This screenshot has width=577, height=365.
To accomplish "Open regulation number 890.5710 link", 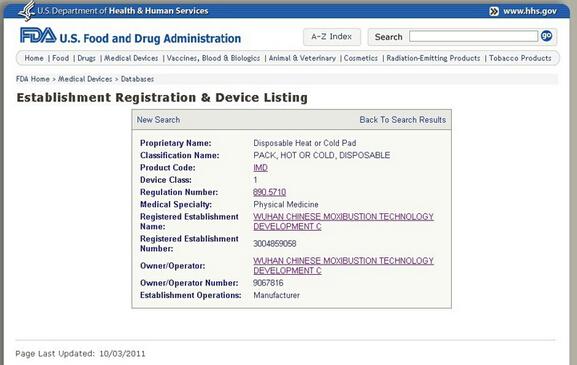I will pos(269,192).
